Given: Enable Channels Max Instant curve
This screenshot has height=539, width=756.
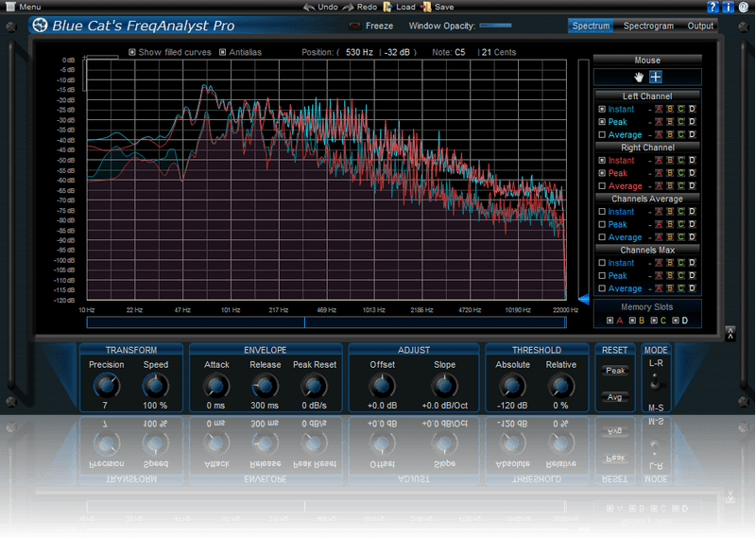Looking at the screenshot, I should [602, 263].
